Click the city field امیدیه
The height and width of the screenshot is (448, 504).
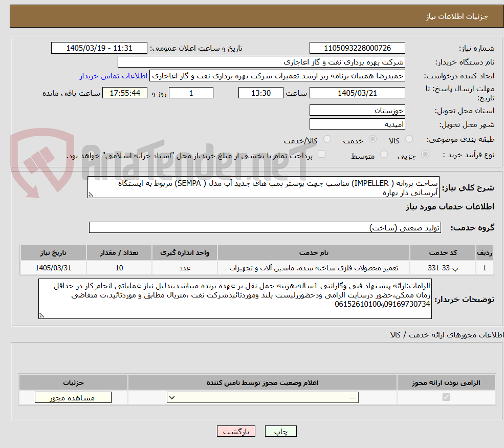[x=357, y=124]
